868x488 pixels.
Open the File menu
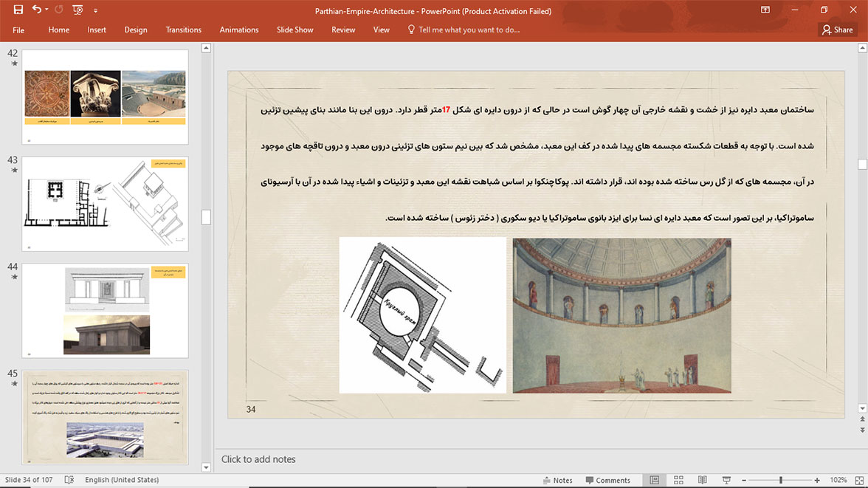(18, 30)
